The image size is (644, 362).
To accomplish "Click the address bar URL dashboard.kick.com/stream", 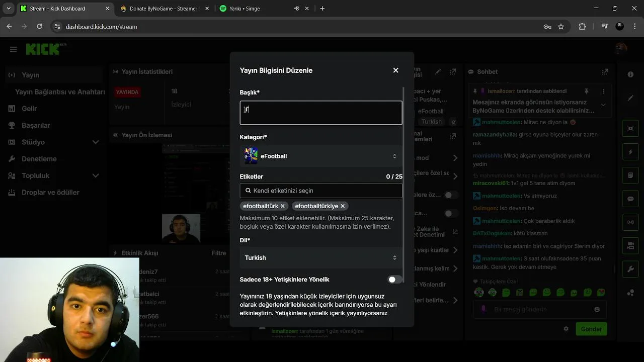I will point(101,27).
